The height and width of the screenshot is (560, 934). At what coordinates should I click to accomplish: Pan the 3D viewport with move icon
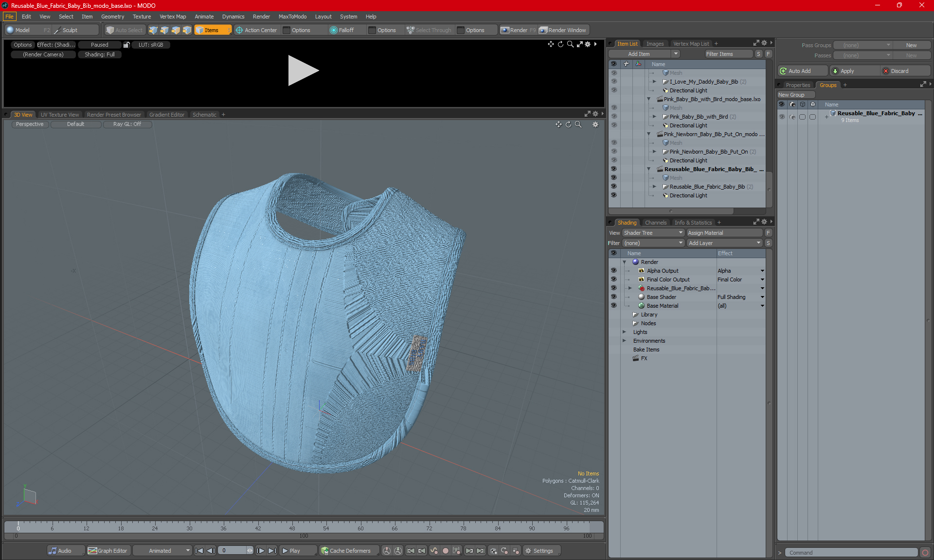(x=558, y=124)
